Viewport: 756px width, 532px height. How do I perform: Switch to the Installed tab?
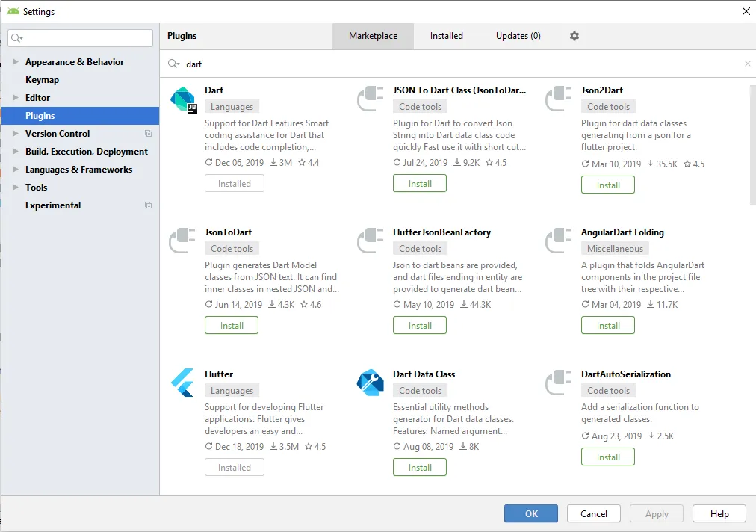click(447, 36)
